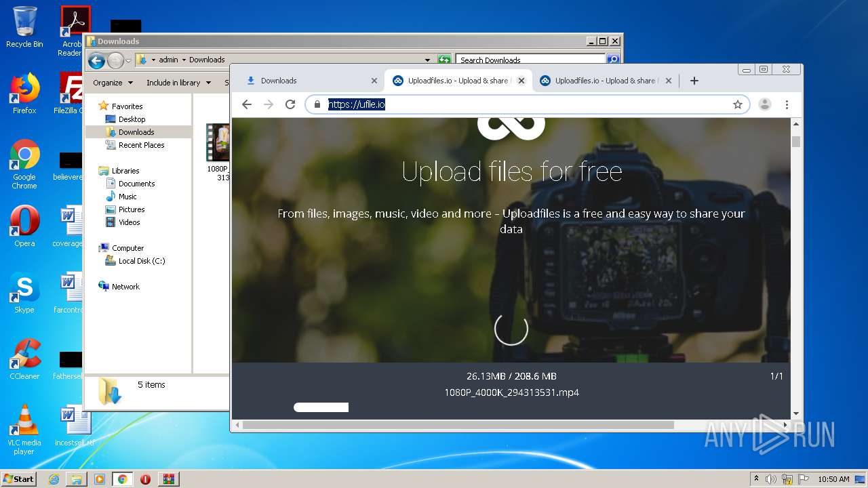Launch VLC media player from the desktop
This screenshot has width=868, height=488.
[x=24, y=430]
